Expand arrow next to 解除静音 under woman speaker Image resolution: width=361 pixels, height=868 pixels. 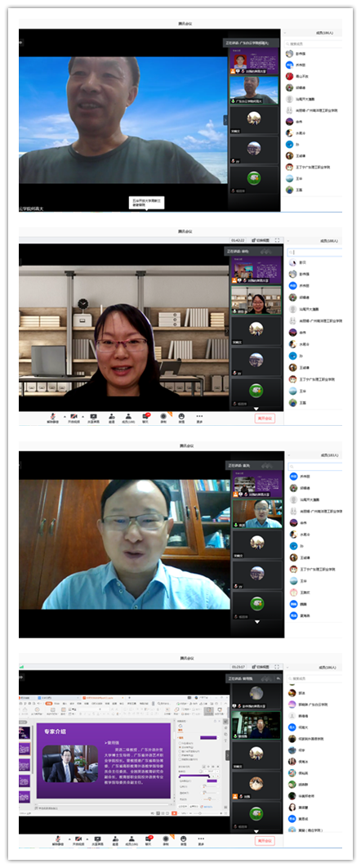[x=65, y=416]
